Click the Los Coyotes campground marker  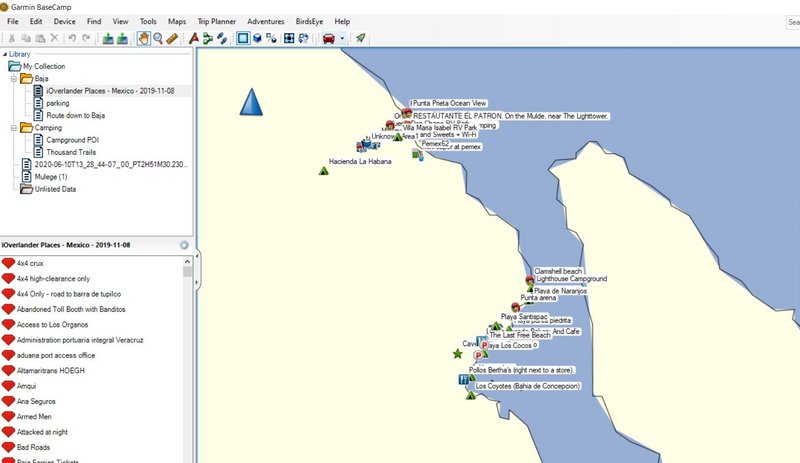(471, 395)
